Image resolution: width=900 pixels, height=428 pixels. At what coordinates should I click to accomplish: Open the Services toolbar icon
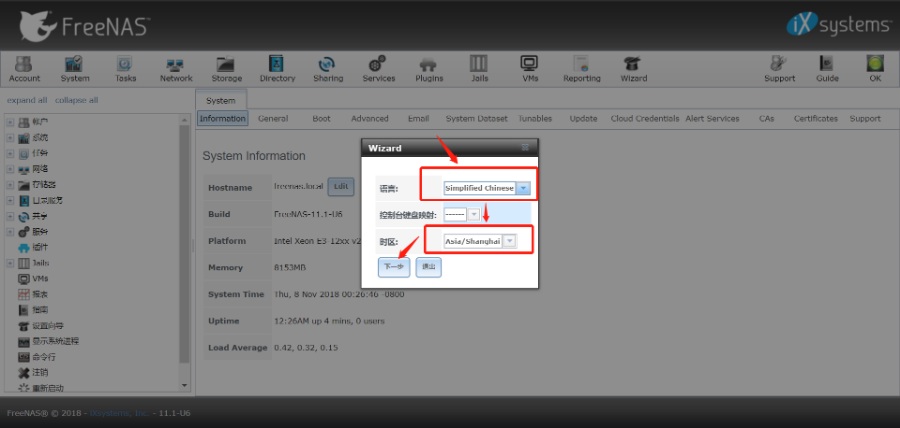pyautogui.click(x=378, y=68)
